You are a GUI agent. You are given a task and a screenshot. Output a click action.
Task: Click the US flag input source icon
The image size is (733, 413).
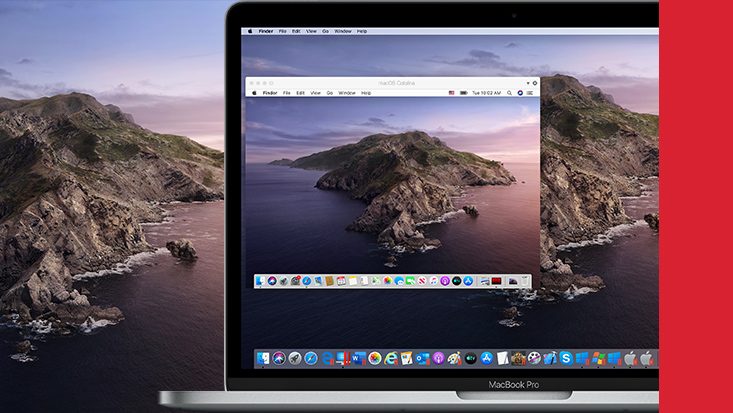[x=452, y=93]
